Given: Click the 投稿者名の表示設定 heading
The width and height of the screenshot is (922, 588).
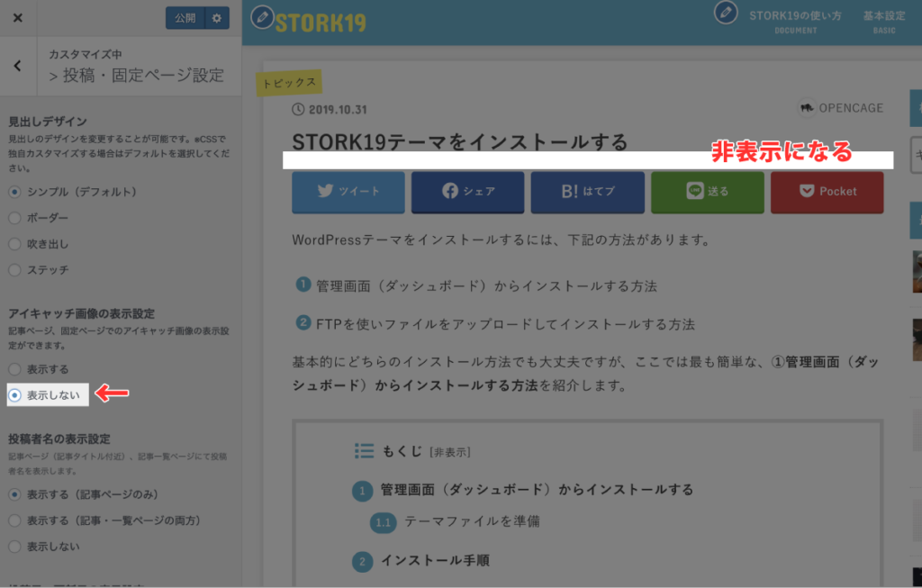Looking at the screenshot, I should click(59, 439).
